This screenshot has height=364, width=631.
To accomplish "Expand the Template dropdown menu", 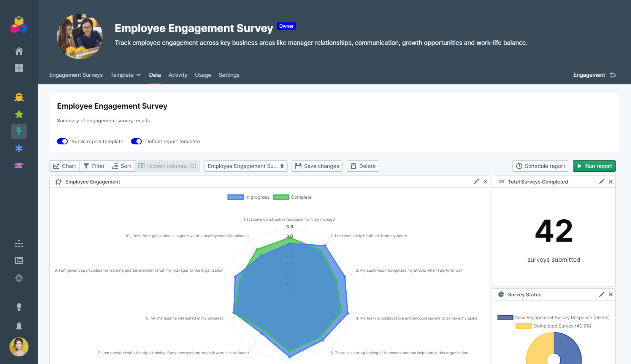I will [x=125, y=75].
